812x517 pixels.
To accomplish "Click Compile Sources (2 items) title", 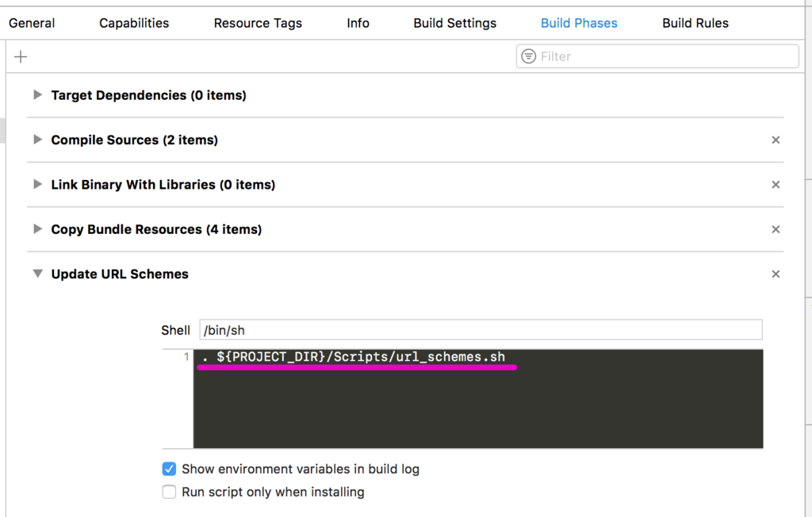I will coord(134,140).
